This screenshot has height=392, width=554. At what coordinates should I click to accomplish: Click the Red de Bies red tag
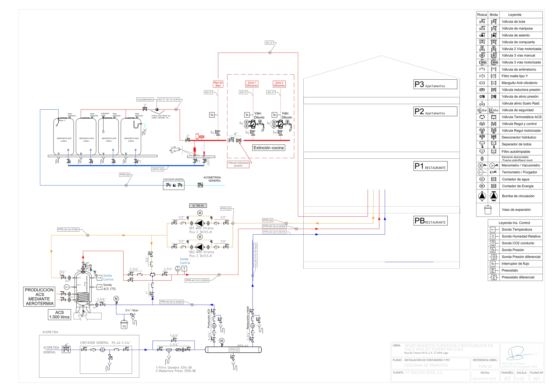(218, 84)
